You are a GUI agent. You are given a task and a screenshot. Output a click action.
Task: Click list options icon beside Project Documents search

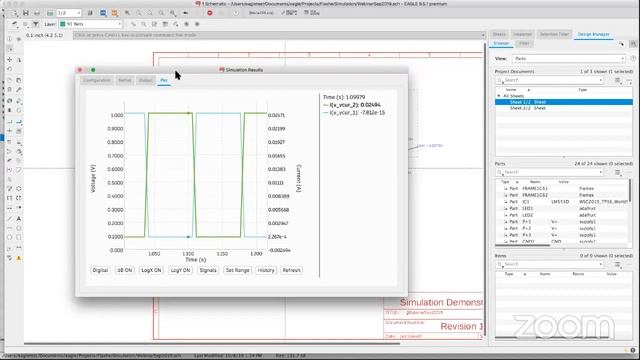618,80
